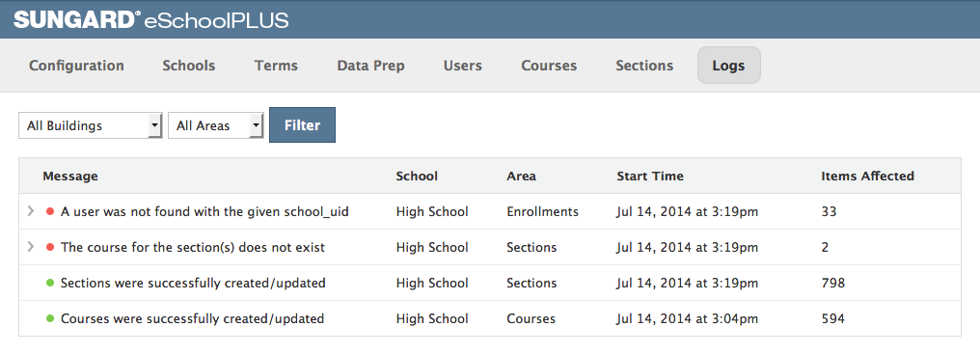Expand the course does not exist row
This screenshot has width=980, height=354.
[x=30, y=248]
